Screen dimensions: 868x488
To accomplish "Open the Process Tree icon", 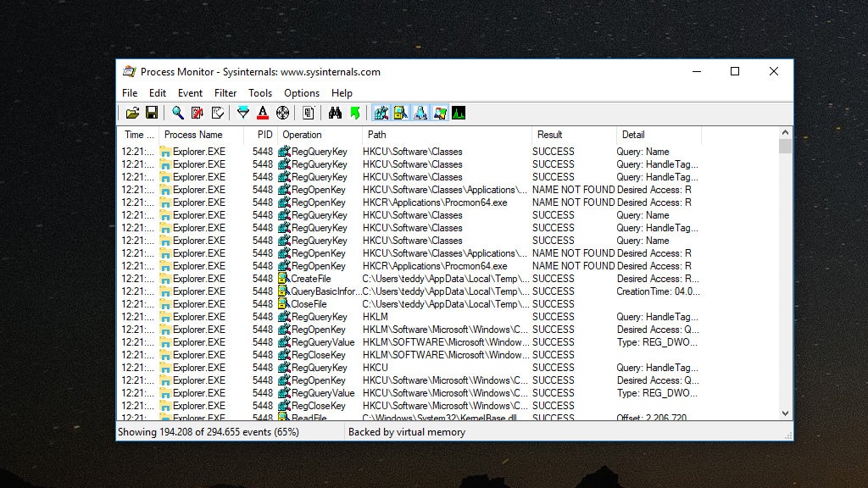I will click(309, 112).
